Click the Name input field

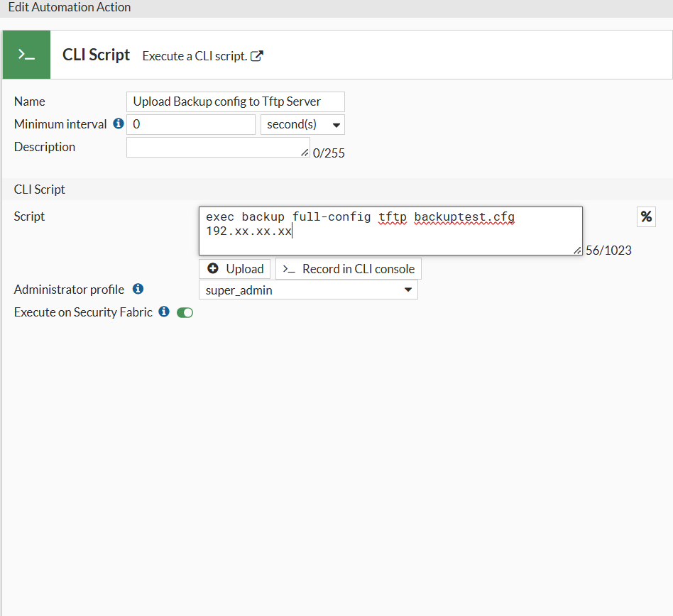(x=236, y=101)
